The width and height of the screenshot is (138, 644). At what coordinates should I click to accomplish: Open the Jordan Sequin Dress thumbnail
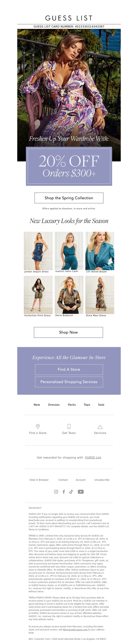point(38,251)
